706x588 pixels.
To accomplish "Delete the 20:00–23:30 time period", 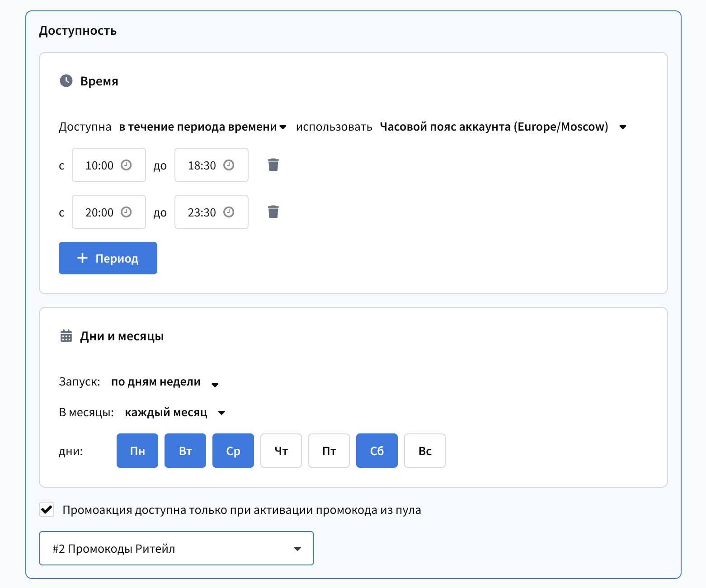I will (273, 212).
